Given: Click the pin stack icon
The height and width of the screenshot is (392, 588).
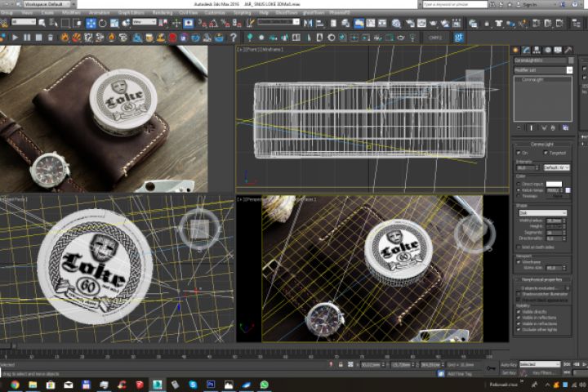Looking at the screenshot, I should 519,129.
